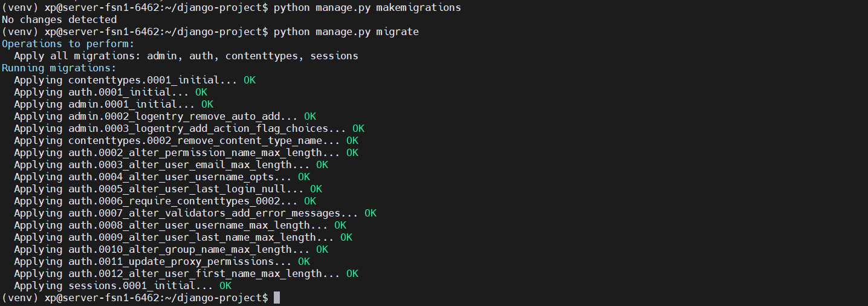Screen dimensions: 868x306
Task: Click the admin.0002_logentry_remove_auto_add migration text
Action: pos(180,116)
